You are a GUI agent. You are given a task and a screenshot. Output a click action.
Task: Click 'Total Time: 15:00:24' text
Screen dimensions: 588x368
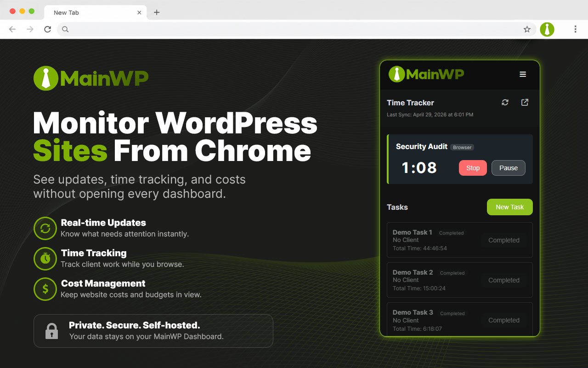coord(419,288)
